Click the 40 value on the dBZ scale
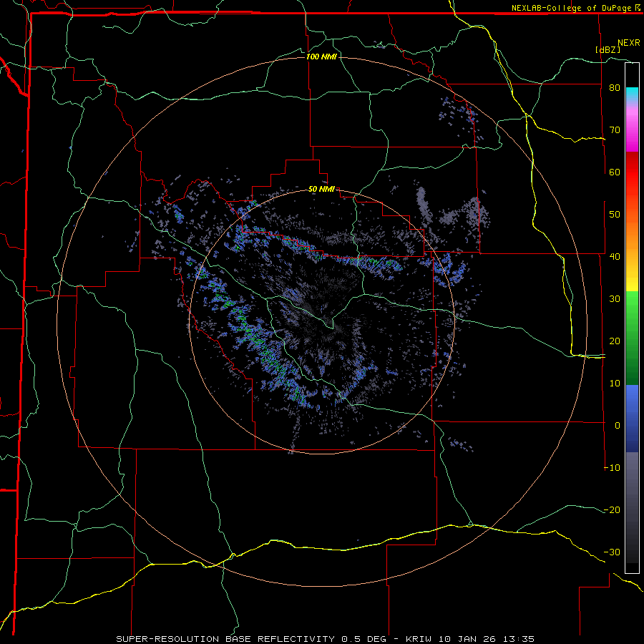 [615, 257]
